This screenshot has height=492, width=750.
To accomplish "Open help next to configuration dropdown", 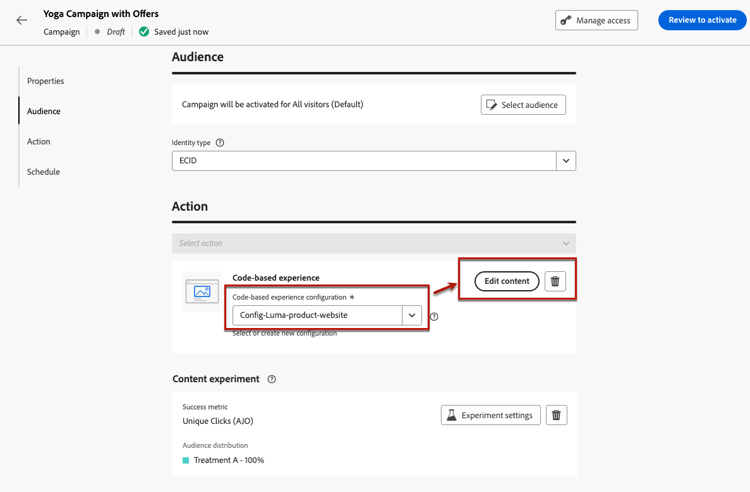I will click(x=434, y=317).
